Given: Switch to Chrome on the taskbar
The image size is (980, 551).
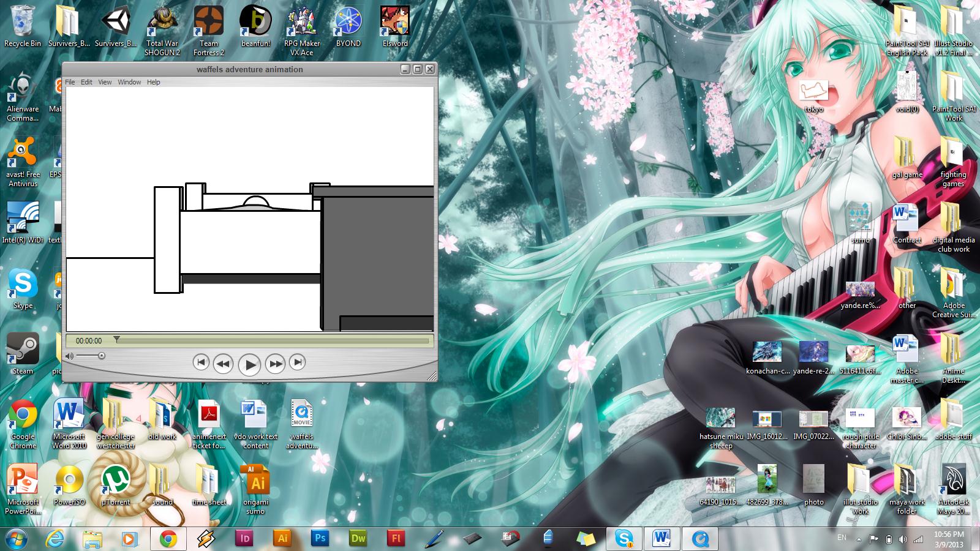Looking at the screenshot, I should click(x=168, y=539).
